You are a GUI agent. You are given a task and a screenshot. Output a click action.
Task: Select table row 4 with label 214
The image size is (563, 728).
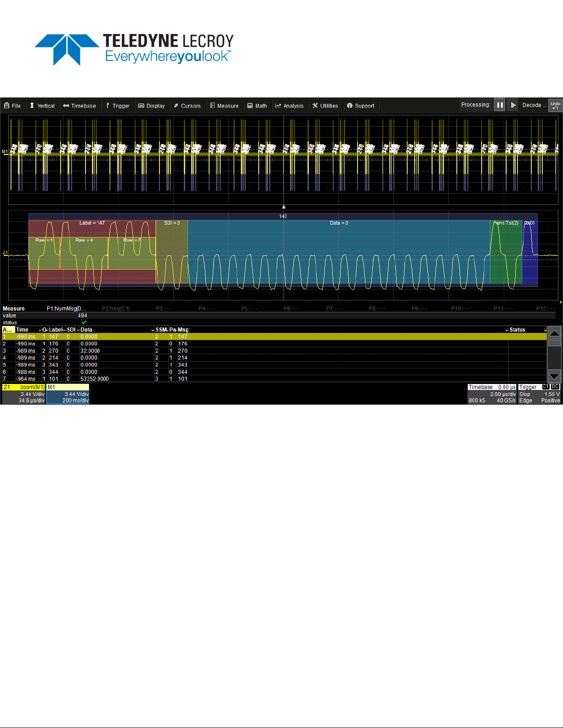click(x=274, y=358)
